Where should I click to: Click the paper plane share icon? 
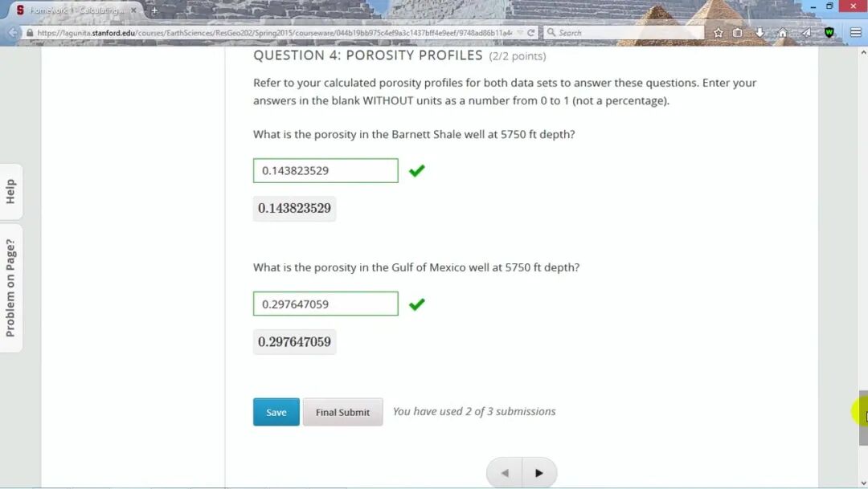(806, 33)
